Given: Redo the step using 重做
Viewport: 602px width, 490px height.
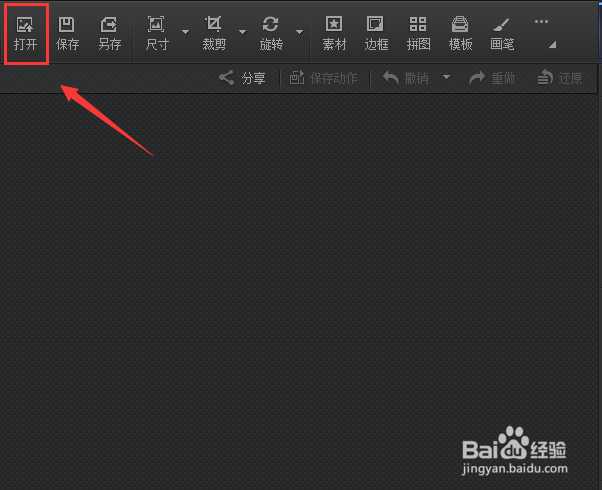Looking at the screenshot, I should [x=493, y=78].
